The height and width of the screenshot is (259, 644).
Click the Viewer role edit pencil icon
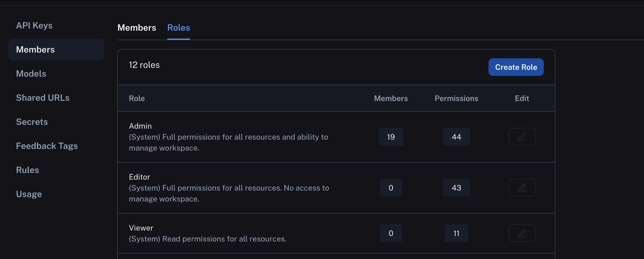point(522,233)
